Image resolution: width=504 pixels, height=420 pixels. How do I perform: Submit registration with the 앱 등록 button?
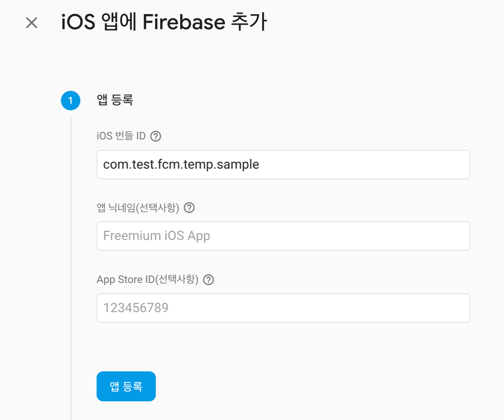(x=126, y=386)
